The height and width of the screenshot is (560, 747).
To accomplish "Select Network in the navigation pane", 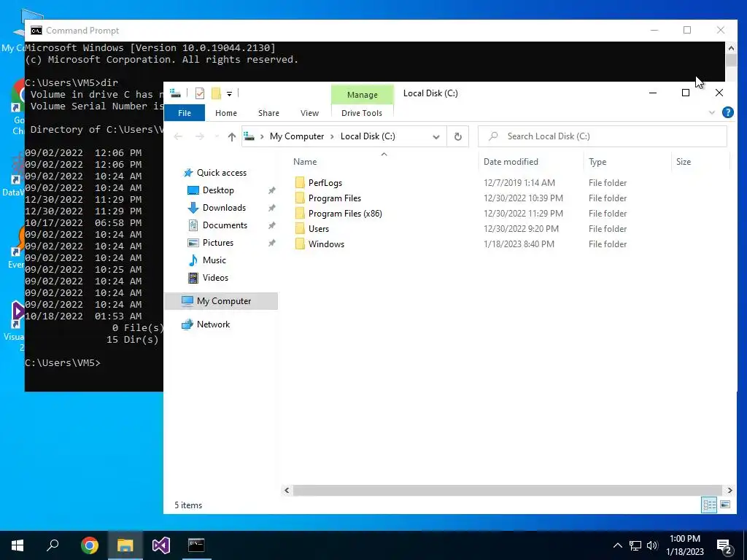I will [x=213, y=324].
